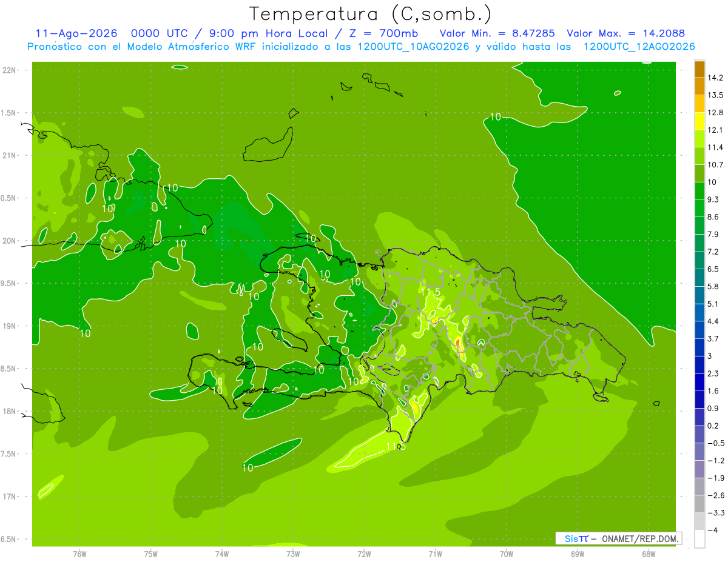Click the '69W' longitude axis label
This screenshot has height=562, width=728.
(578, 554)
